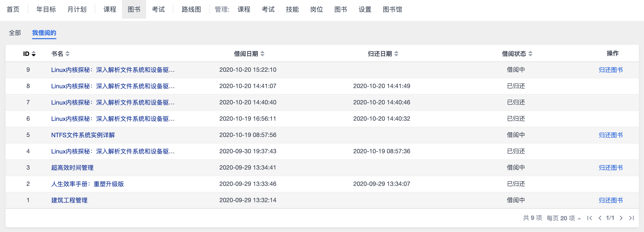Open 超高效时间管理 book link

(72, 167)
